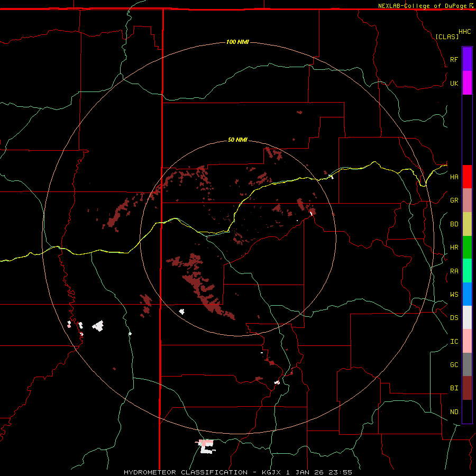Click the "50 NMI" range ring label

tap(237, 140)
